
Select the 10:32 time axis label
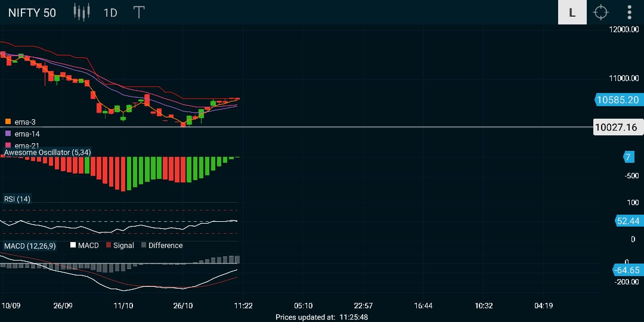484,305
